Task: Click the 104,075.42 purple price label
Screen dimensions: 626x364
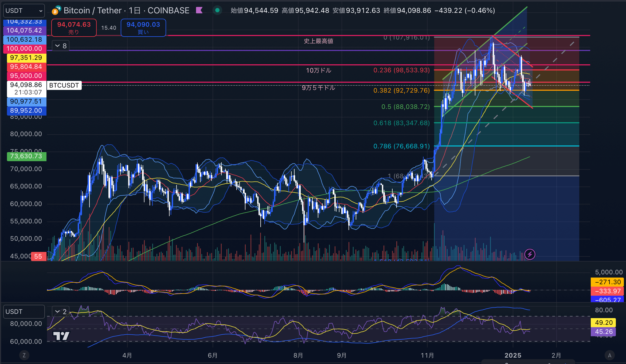Action: click(x=25, y=30)
